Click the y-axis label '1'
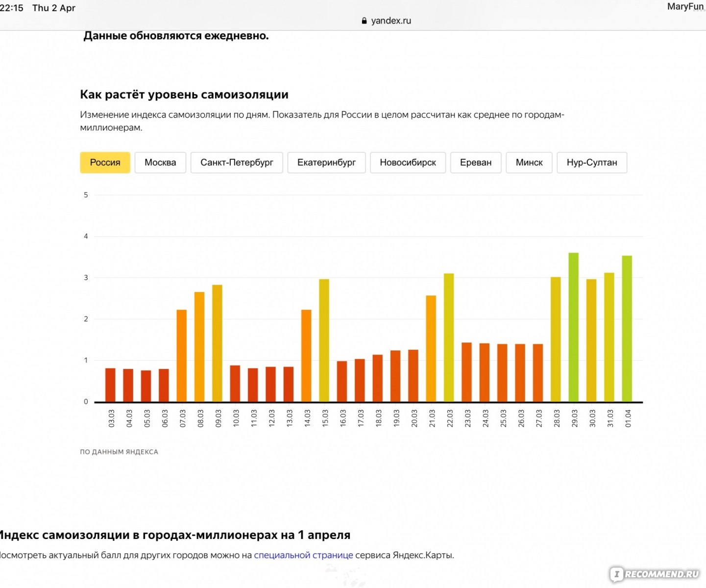706x588 pixels. pyautogui.click(x=86, y=360)
